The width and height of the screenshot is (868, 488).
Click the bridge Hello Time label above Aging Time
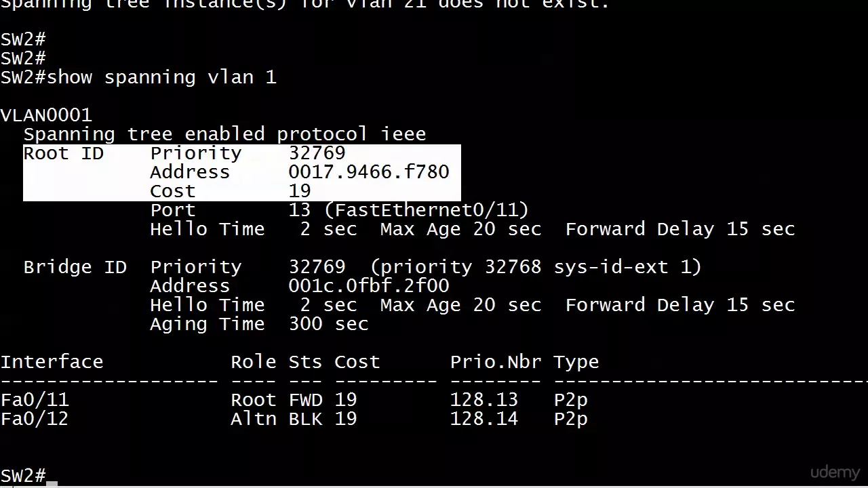tap(208, 305)
